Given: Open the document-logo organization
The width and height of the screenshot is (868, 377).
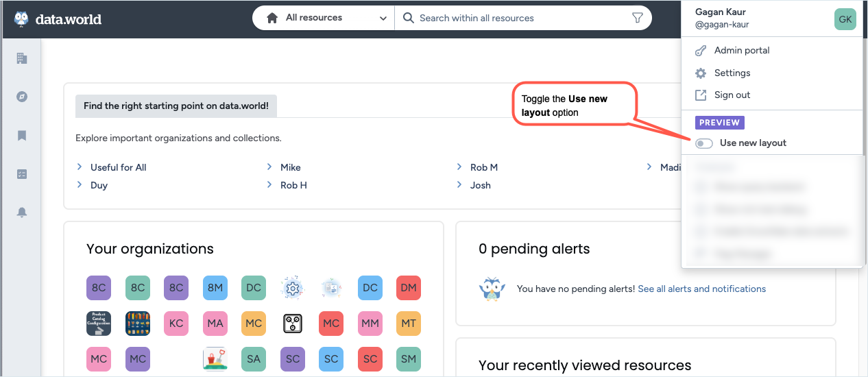Looking at the screenshot, I should pyautogui.click(x=331, y=288).
